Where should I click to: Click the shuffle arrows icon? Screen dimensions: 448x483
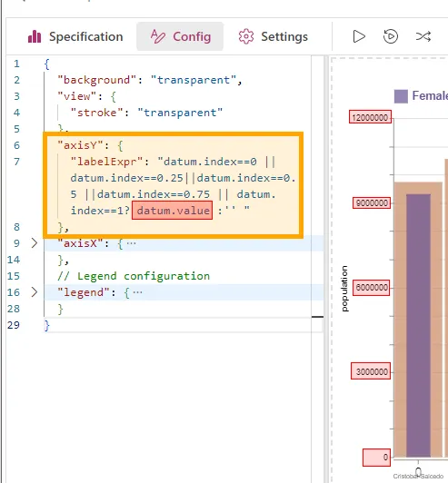pyautogui.click(x=423, y=36)
